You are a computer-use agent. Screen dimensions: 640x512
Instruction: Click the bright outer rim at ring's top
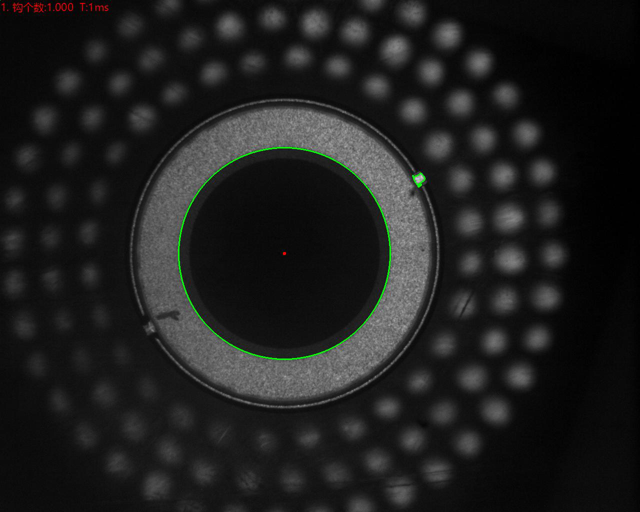tap(284, 100)
